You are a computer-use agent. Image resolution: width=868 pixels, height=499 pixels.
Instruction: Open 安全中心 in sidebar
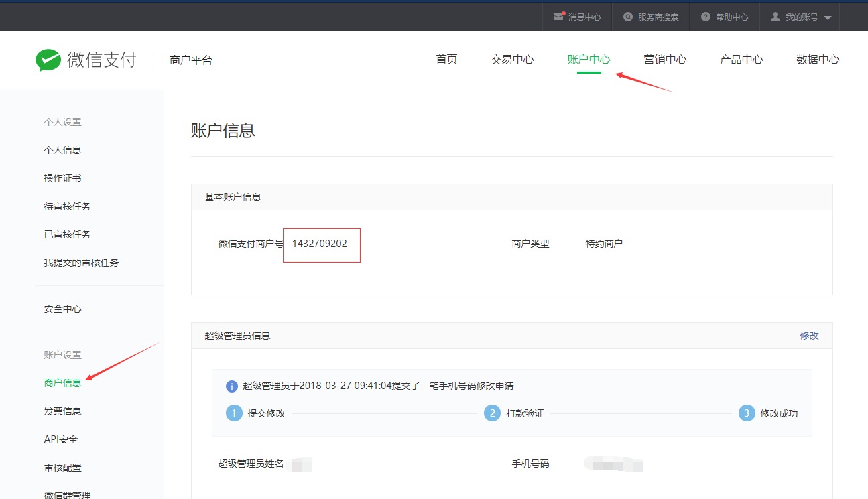[63, 309]
